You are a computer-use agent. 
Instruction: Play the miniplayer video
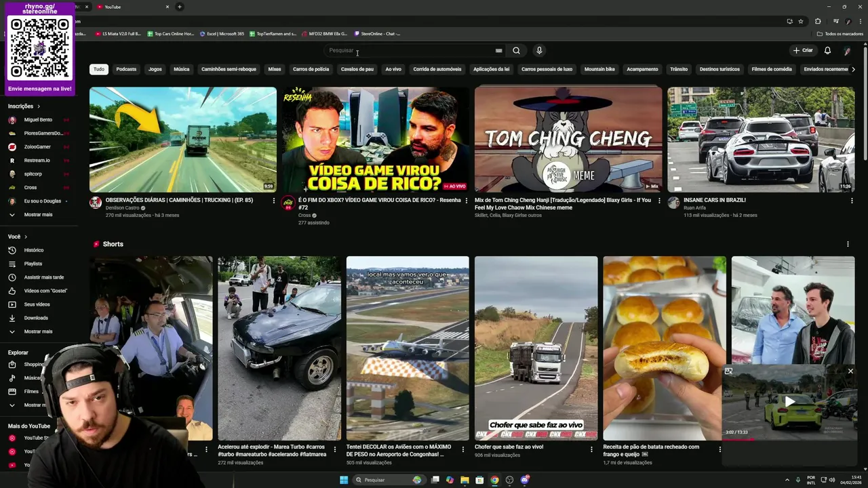[789, 402]
